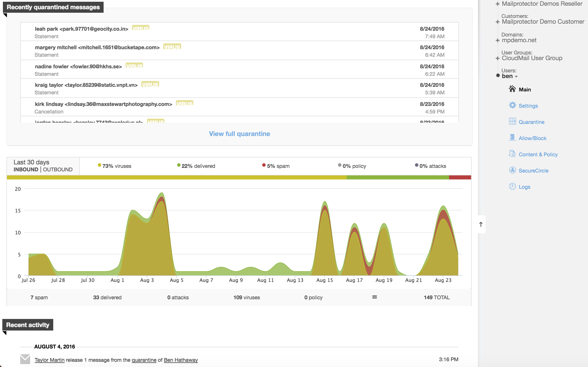Click the 7 spam total
Screen dimensions: 588x367
pyautogui.click(x=39, y=298)
